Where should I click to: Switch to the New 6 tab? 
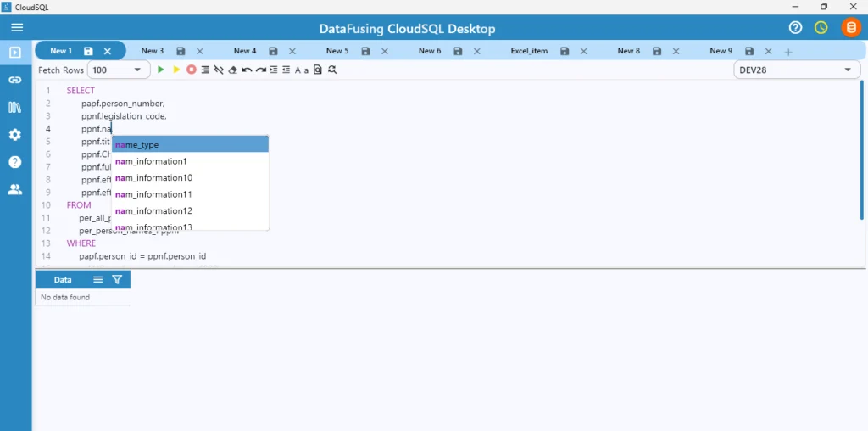point(430,51)
